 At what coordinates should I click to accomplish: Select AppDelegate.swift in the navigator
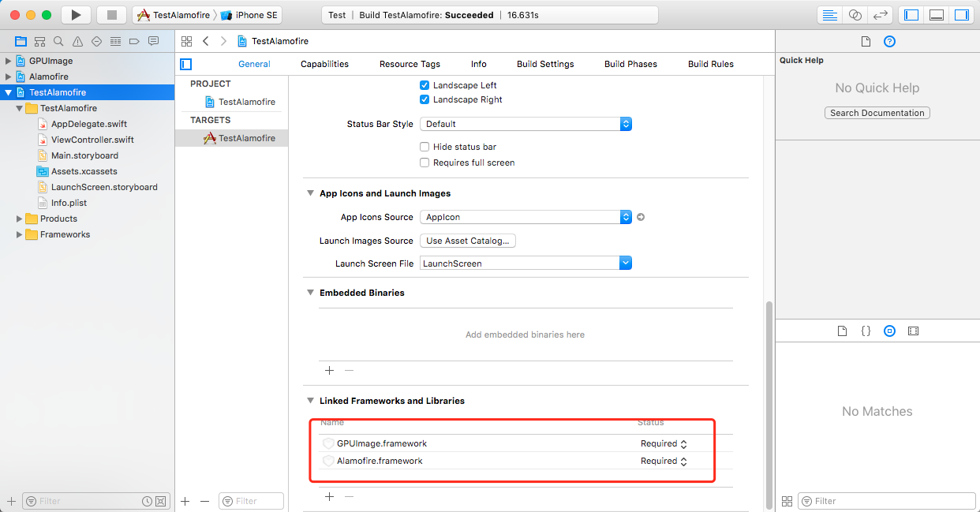click(89, 124)
